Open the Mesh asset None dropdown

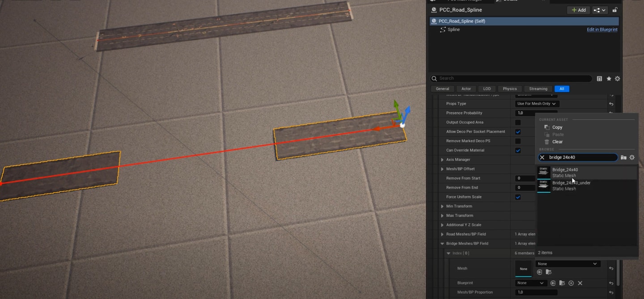pyautogui.click(x=568, y=264)
